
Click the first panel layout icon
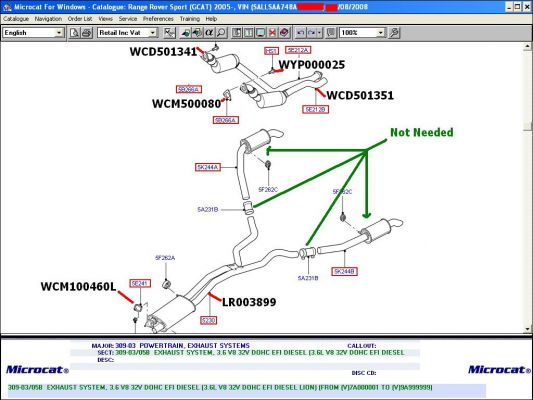[x=237, y=33]
